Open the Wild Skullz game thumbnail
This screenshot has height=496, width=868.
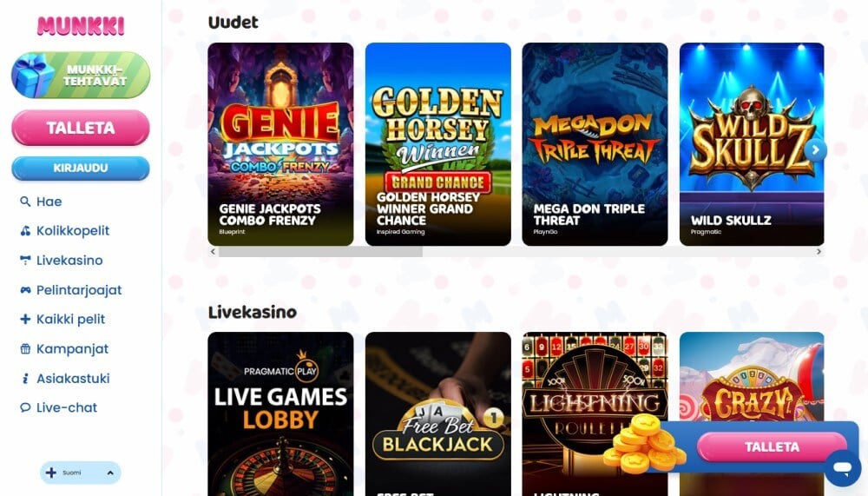pos(752,144)
